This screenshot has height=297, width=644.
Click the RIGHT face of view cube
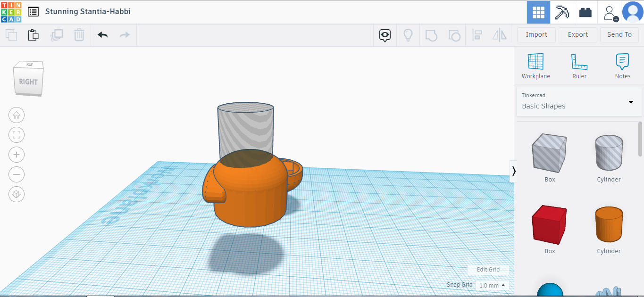[28, 82]
